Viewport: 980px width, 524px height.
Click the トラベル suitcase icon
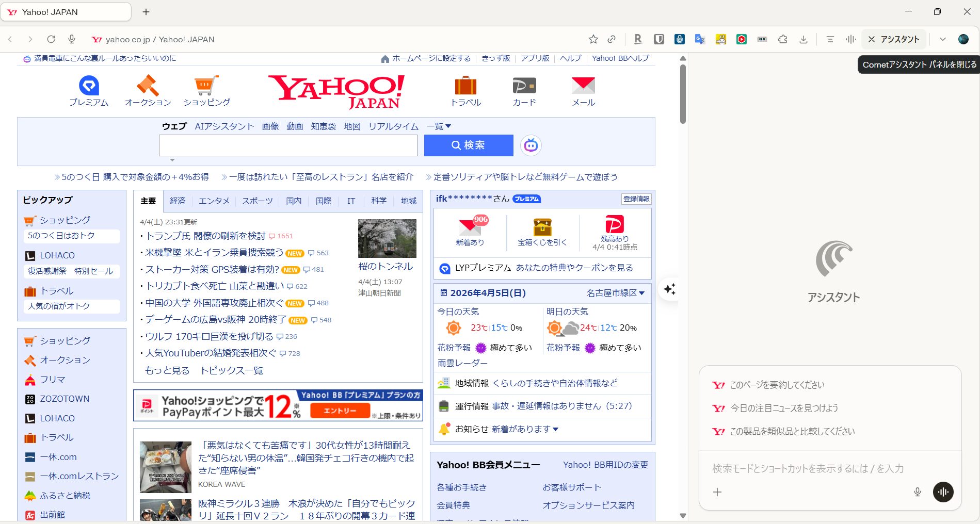click(465, 85)
